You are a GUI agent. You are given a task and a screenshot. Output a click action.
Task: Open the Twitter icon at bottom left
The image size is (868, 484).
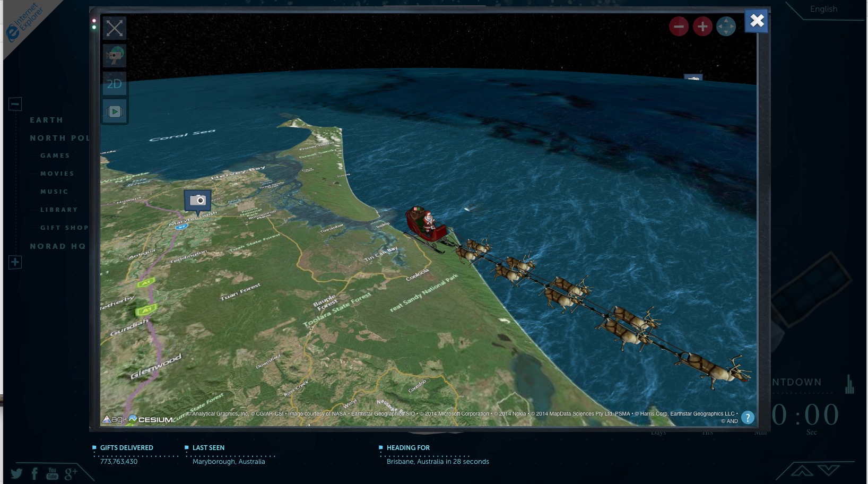[16, 472]
